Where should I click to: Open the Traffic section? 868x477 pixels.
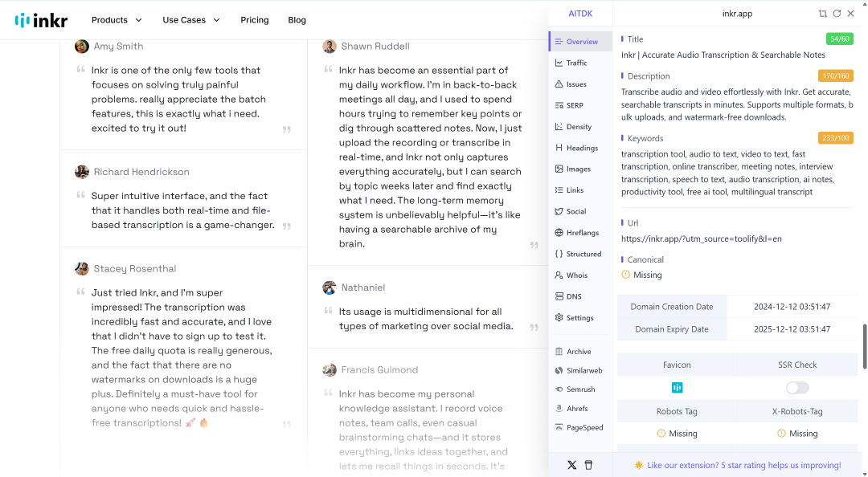(581, 63)
